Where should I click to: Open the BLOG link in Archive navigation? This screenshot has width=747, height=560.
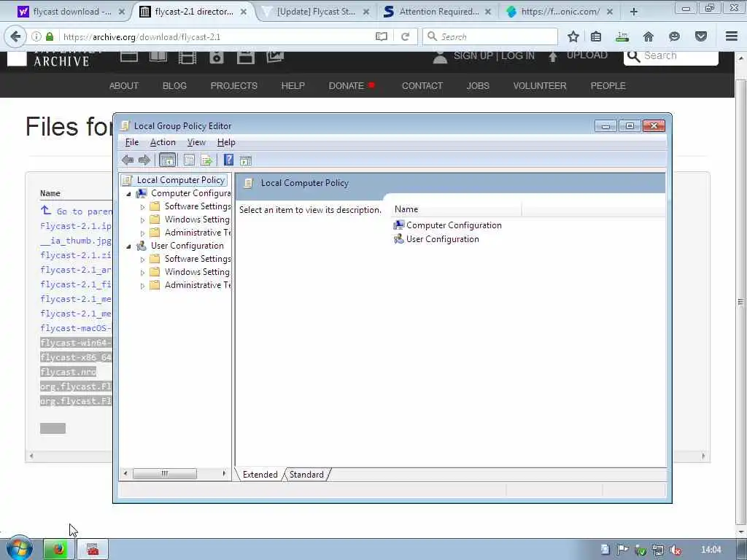pyautogui.click(x=174, y=86)
